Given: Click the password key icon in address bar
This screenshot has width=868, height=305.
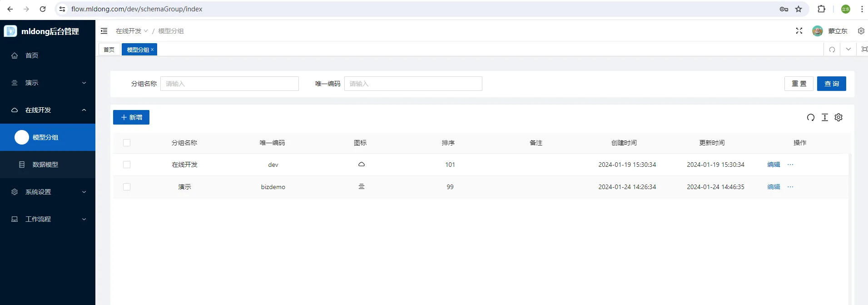Looking at the screenshot, I should click(784, 9).
